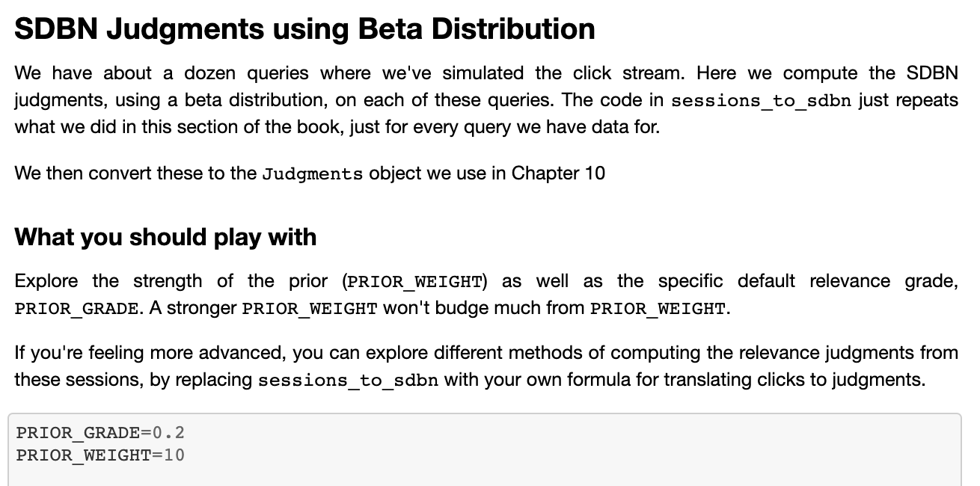This screenshot has width=980, height=486.
Task: Click the inline PRIOR_GRADE code in the paragraph
Action: (76, 309)
